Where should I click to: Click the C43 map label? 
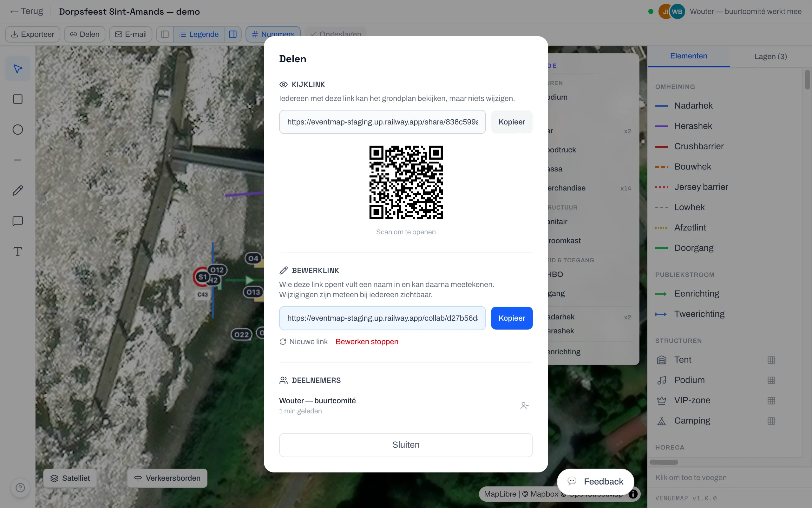(202, 295)
